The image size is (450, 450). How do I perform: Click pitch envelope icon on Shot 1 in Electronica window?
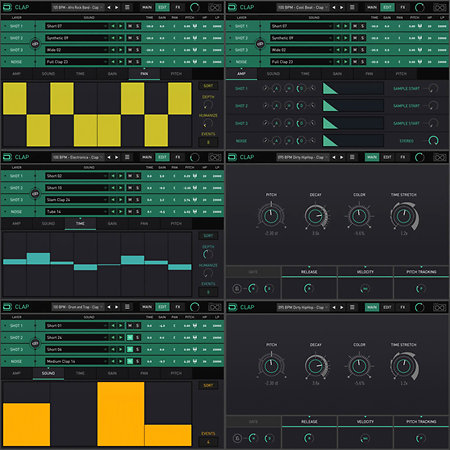pyautogui.click(x=195, y=176)
